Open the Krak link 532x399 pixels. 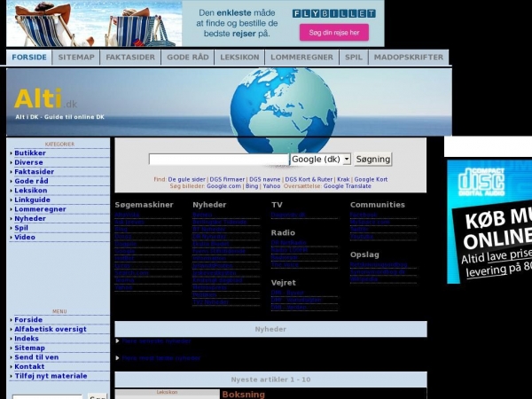click(x=343, y=179)
